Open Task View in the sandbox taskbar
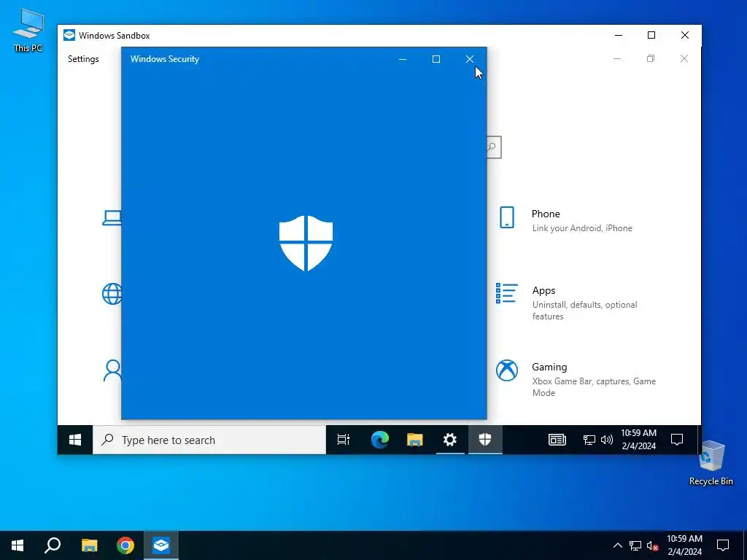 pos(344,440)
